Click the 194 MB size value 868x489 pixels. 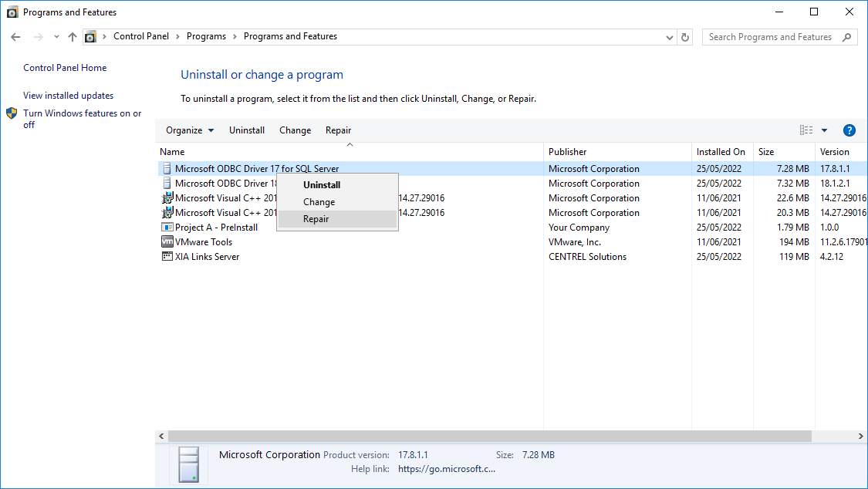click(794, 241)
